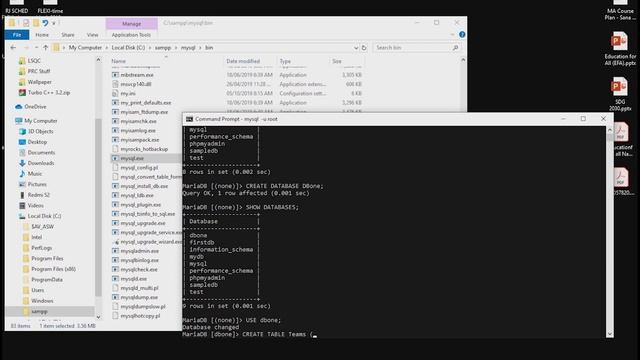The height and width of the screenshot is (360, 640).
Task: Select mysqlcheck.exe file icon
Action: click(x=115, y=269)
